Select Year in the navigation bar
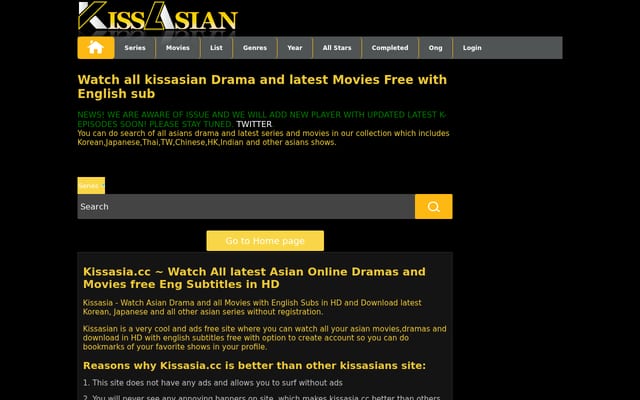Viewport: 640px width, 400px height. (x=295, y=48)
